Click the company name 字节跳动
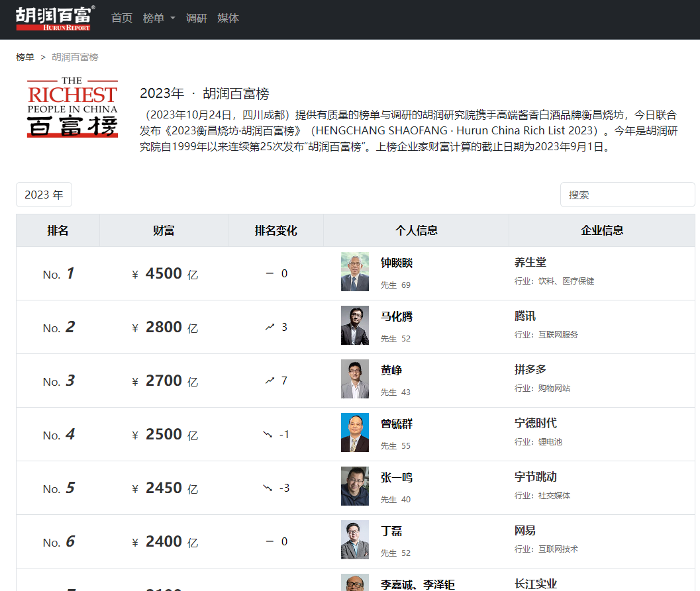Viewport: 700px width, 591px height. (536, 477)
